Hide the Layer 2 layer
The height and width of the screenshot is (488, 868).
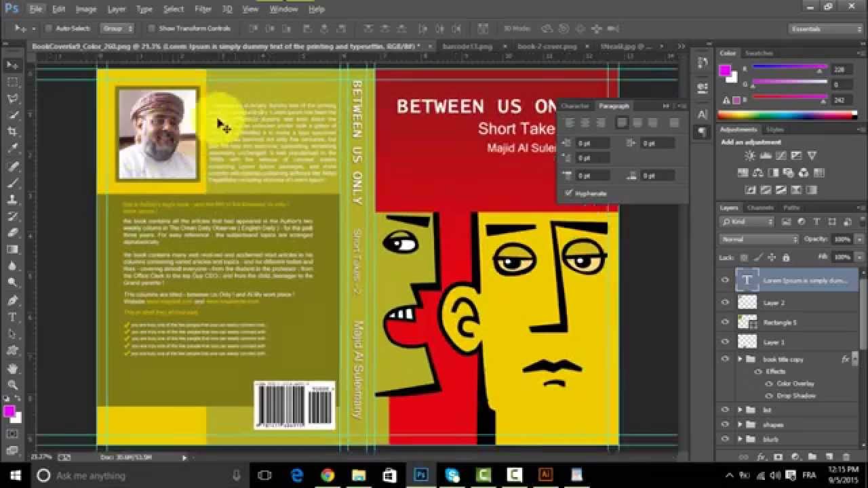(725, 303)
